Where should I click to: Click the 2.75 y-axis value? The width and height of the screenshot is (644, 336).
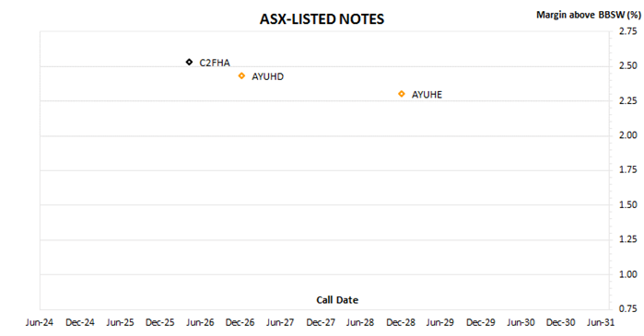[x=628, y=31]
